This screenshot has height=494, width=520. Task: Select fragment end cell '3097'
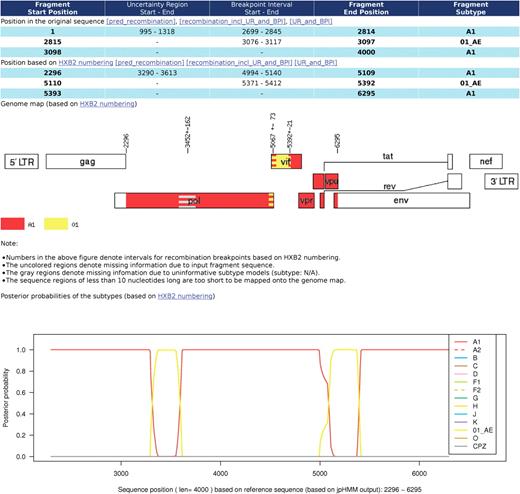point(366,42)
